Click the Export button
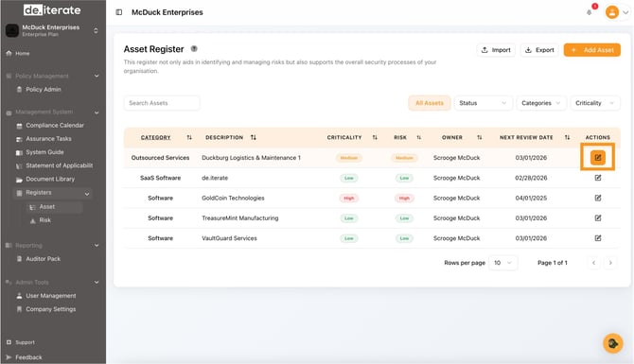Image resolution: width=634 pixels, height=364 pixels. [539, 50]
